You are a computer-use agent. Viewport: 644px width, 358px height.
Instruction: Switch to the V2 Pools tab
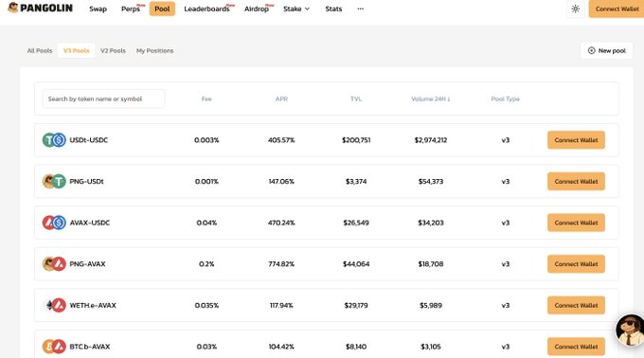[x=113, y=50]
